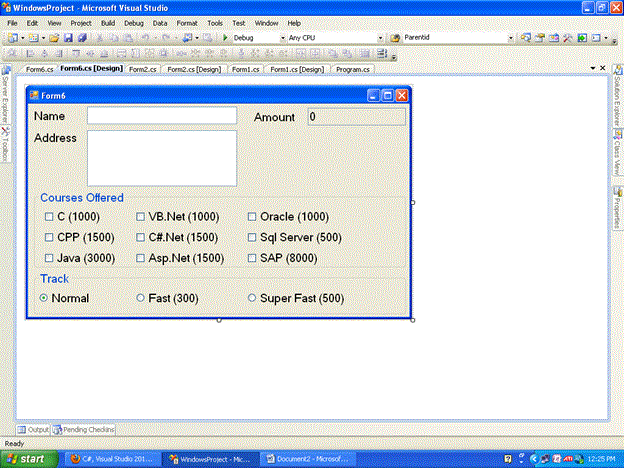Image resolution: width=624 pixels, height=468 pixels.
Task: Save the current file with the floppy icon
Action: (68, 38)
